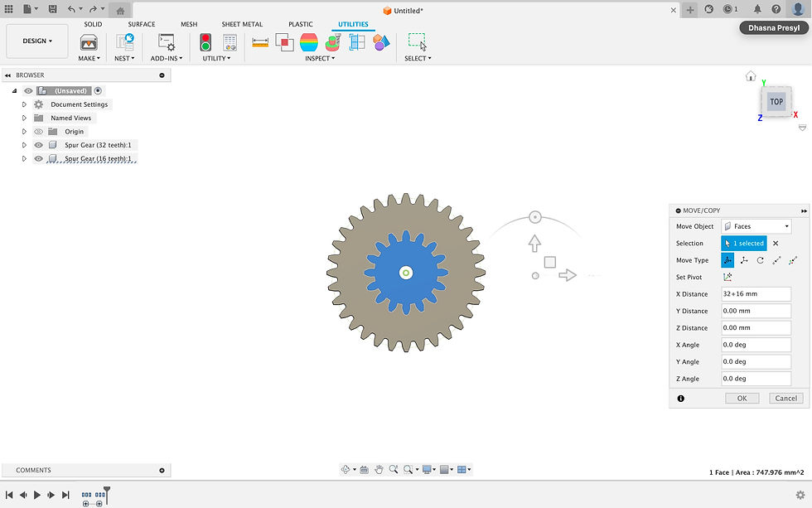This screenshot has height=508, width=812.
Task: Toggle visibility of the (Unsaved) root component
Action: 28,90
